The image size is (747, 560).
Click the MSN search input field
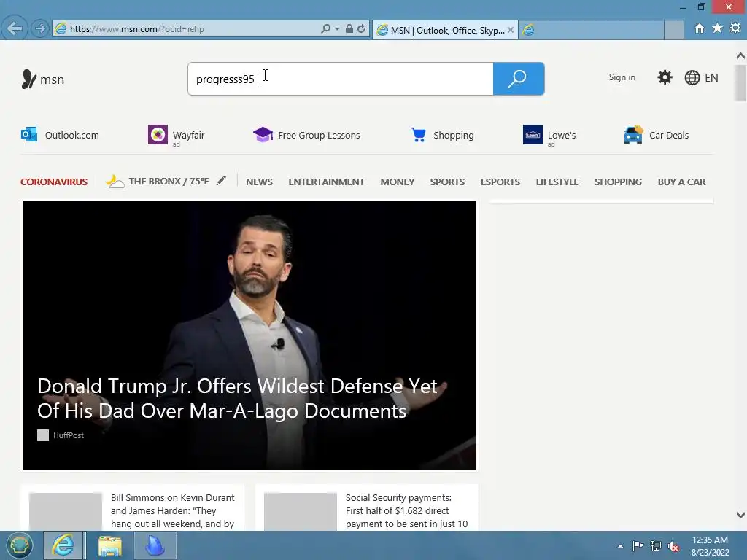[341, 79]
